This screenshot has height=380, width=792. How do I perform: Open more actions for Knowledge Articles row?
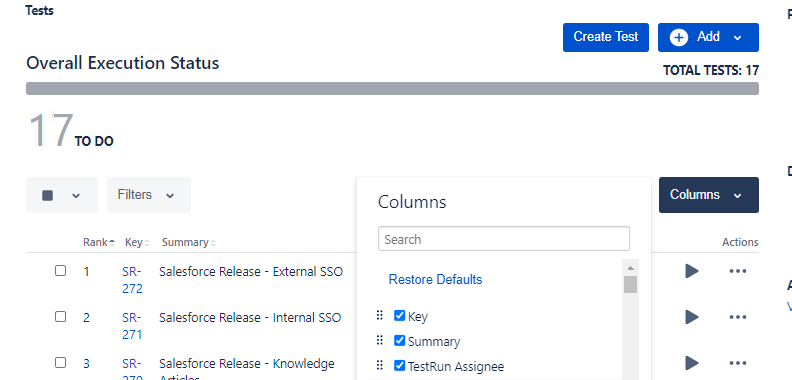click(x=738, y=363)
